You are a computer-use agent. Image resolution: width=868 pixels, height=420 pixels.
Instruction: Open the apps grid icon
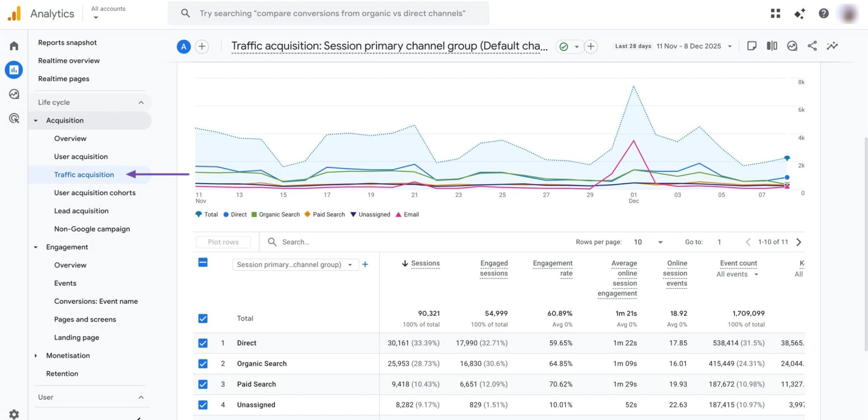point(775,14)
